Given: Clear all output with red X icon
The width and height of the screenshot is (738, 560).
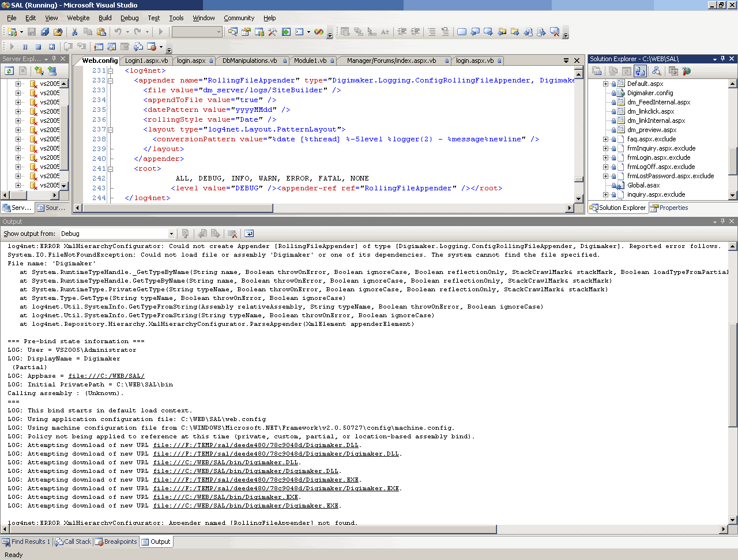Looking at the screenshot, I should (232, 234).
